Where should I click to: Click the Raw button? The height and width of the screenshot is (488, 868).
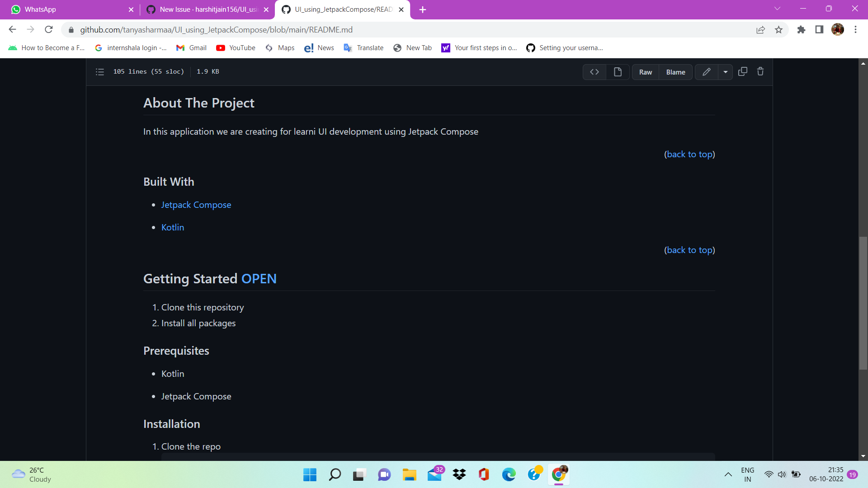point(645,72)
